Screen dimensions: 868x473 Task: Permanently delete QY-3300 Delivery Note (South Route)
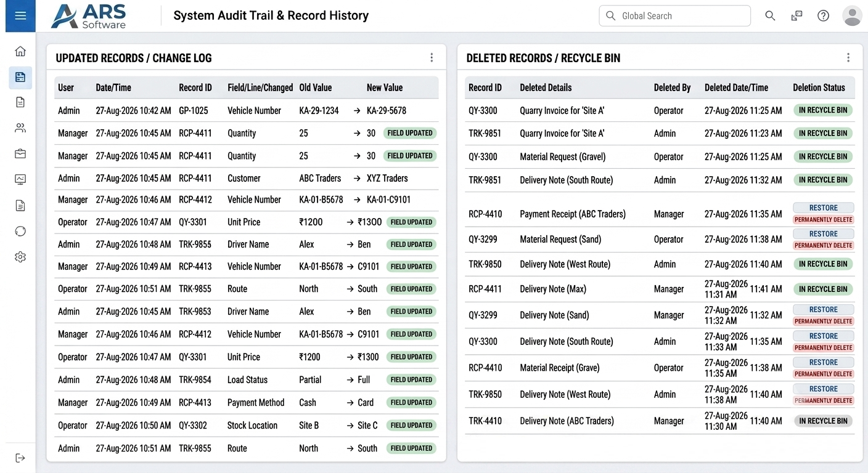(x=823, y=348)
